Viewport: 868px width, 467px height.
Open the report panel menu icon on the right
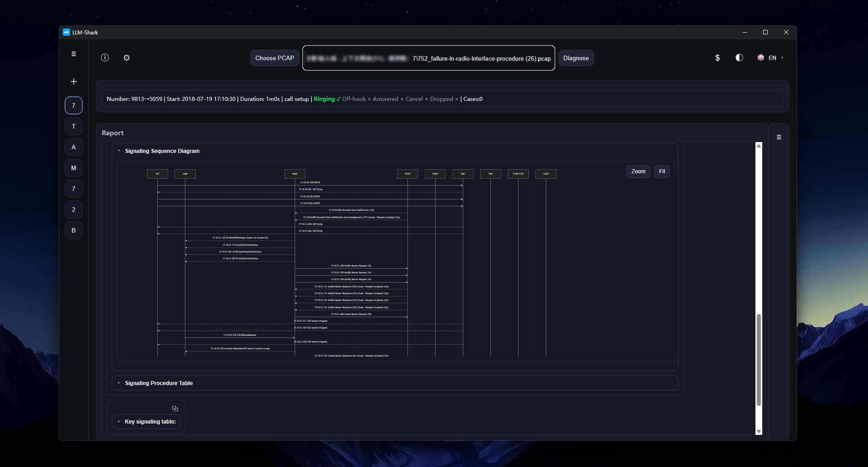tap(779, 137)
